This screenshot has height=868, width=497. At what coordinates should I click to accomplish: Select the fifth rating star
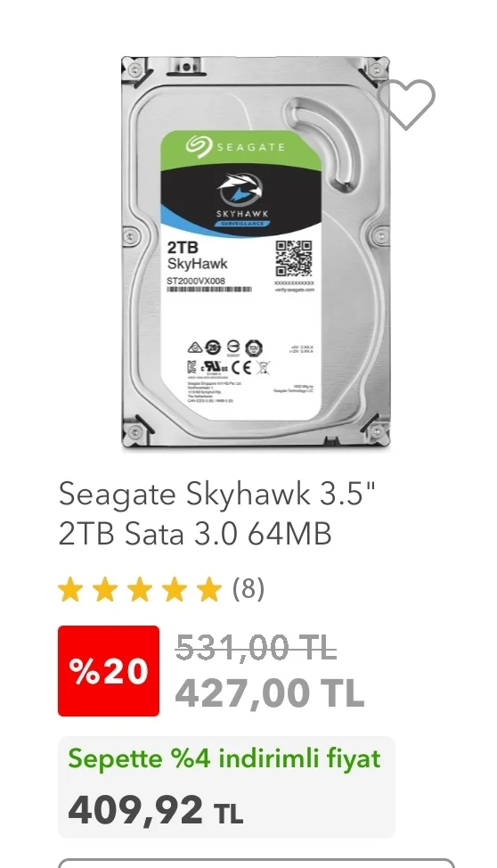pos(210,590)
